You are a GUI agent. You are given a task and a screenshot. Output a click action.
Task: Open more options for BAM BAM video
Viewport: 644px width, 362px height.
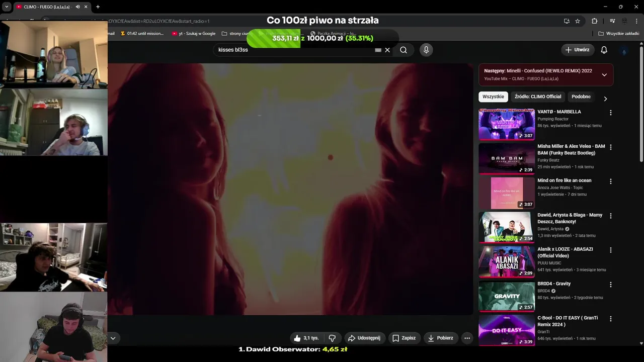pos(611,147)
